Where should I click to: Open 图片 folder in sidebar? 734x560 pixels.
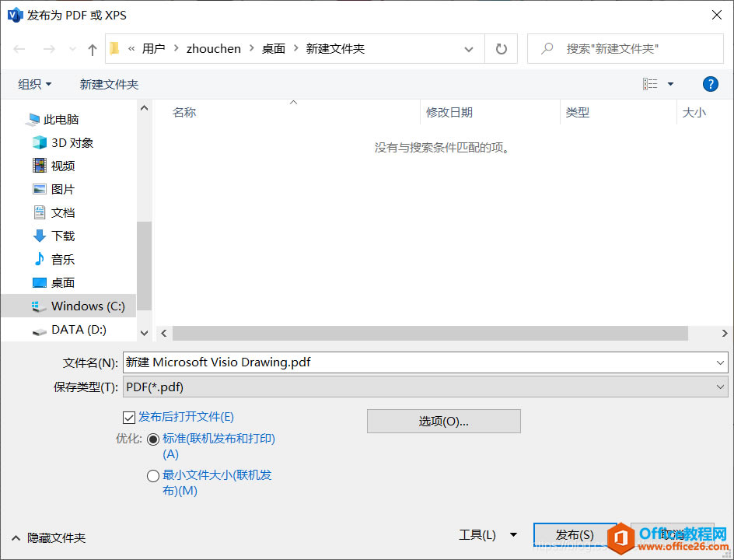coord(54,189)
